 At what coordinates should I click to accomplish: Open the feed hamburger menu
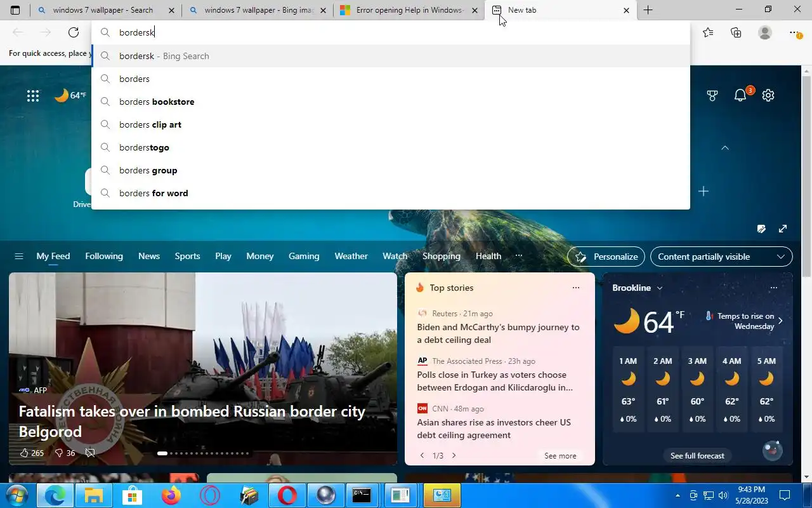pyautogui.click(x=19, y=257)
